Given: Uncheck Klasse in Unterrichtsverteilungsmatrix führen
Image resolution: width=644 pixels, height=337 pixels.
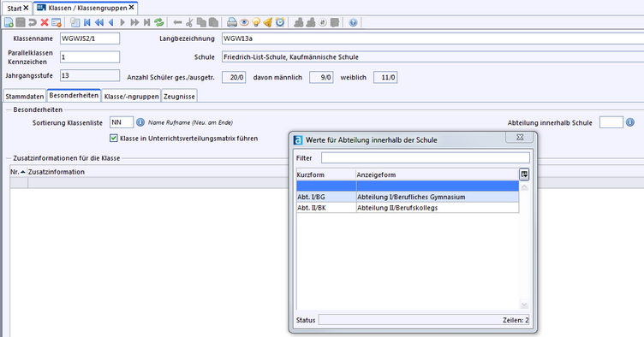Looking at the screenshot, I should [x=114, y=139].
